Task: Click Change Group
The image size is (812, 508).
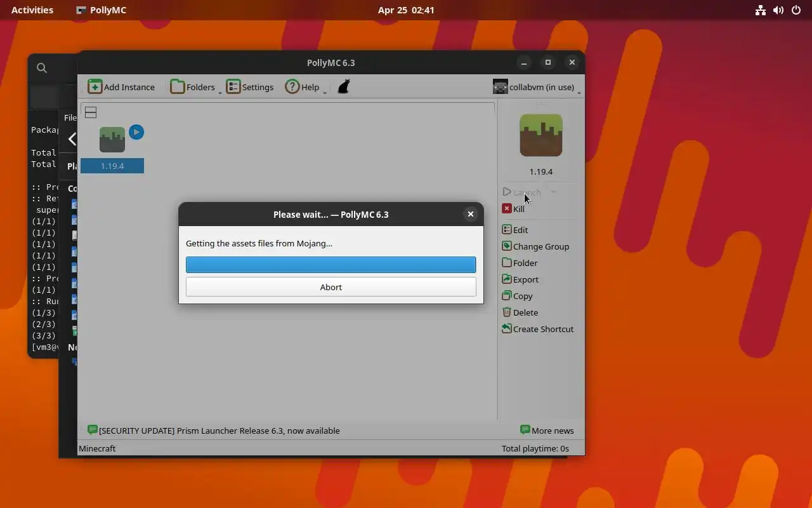Action: coord(535,246)
